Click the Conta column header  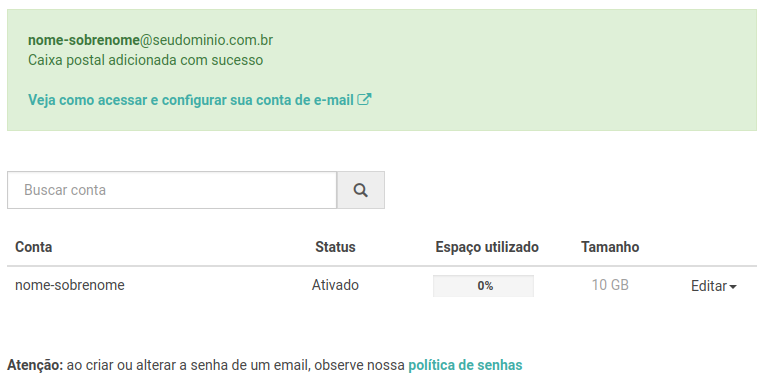pos(34,247)
